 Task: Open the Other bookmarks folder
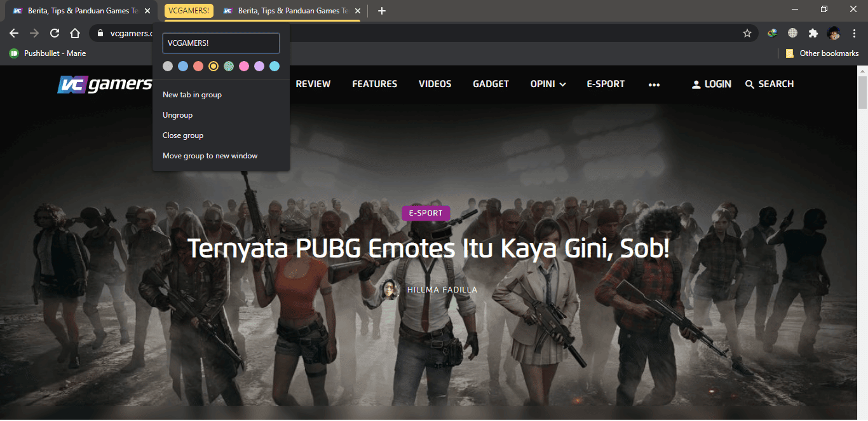(x=822, y=53)
